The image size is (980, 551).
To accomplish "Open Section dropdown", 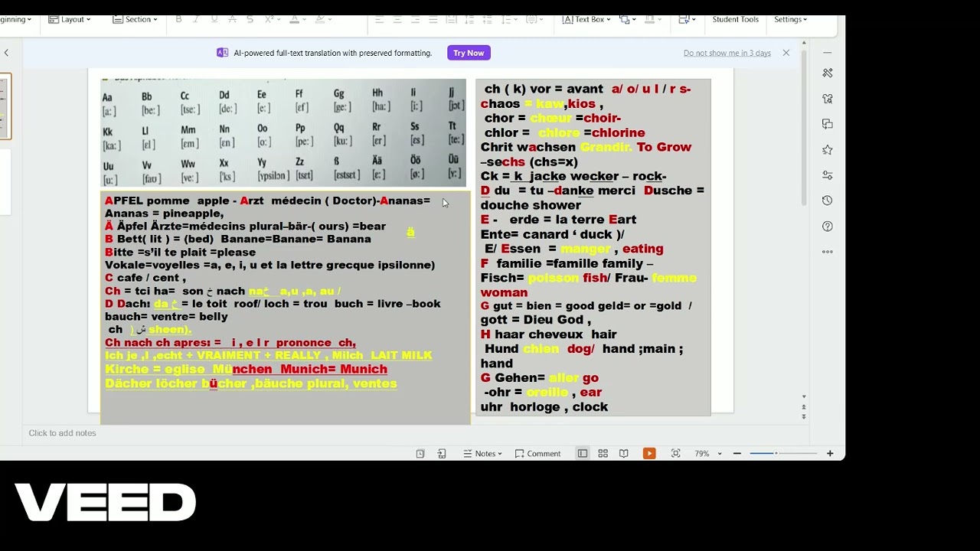I will pos(136,19).
